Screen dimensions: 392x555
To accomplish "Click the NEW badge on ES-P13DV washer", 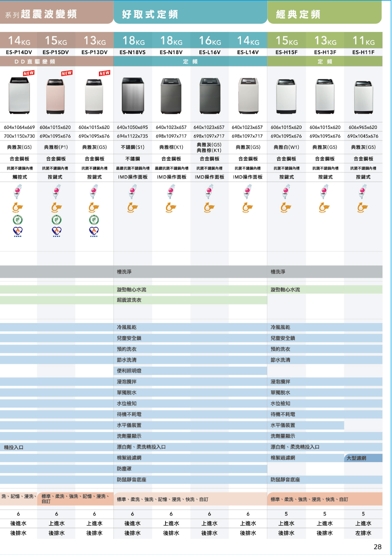I will (104, 73).
